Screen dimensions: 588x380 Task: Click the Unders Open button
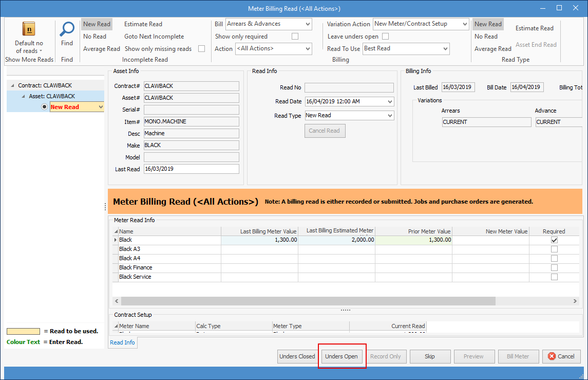(342, 356)
